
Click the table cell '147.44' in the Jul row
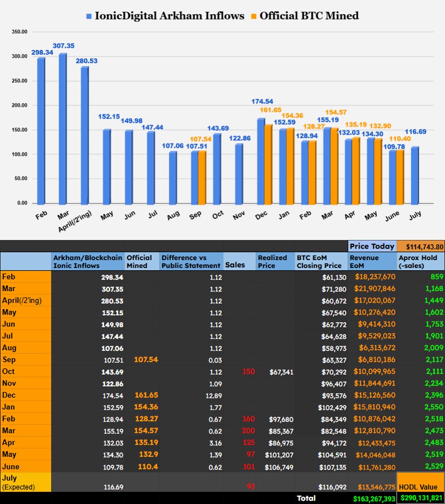[112, 336]
